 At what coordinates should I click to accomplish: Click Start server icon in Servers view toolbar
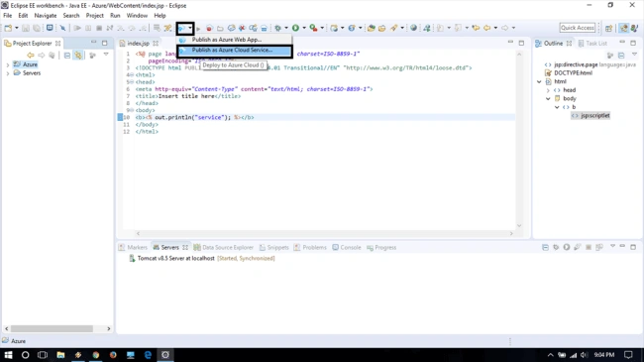point(567,247)
